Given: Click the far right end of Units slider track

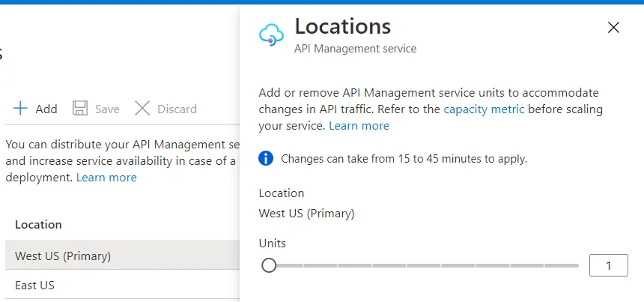Looking at the screenshot, I should click(x=577, y=265).
